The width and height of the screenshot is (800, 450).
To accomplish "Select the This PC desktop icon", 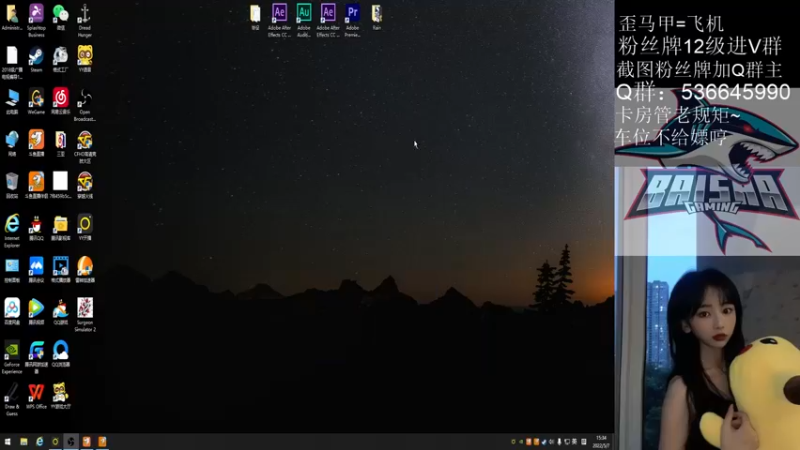I will coord(12,102).
